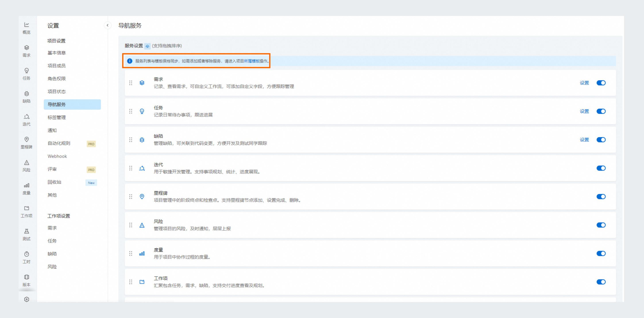Click the 导航服务 page heading
This screenshot has width=644, height=318.
coord(130,25)
